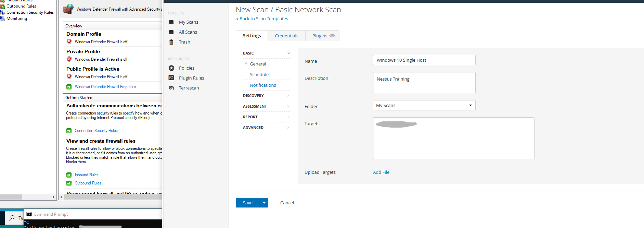The width and height of the screenshot is (644, 228).
Task: Select Connection Security Rules tree icon
Action: (2, 12)
